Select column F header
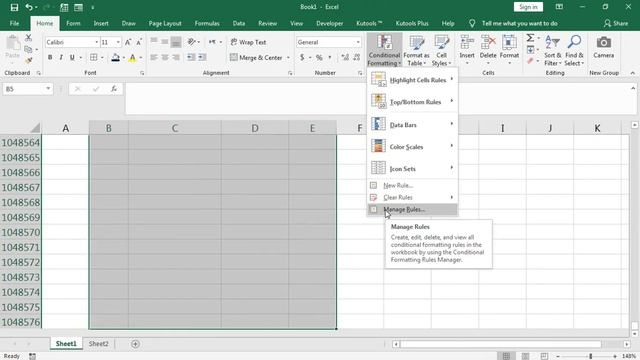Screen dimensions: 640x360 coord(360,128)
